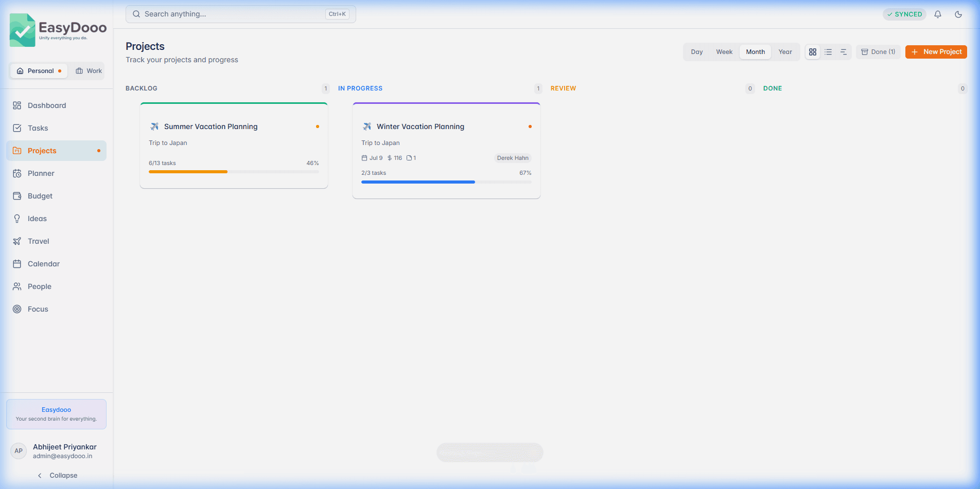Click the SYNCED status badge

(904, 14)
